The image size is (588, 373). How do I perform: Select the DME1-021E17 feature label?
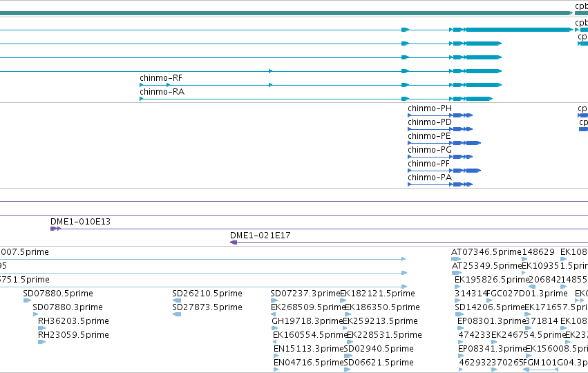coord(260,236)
